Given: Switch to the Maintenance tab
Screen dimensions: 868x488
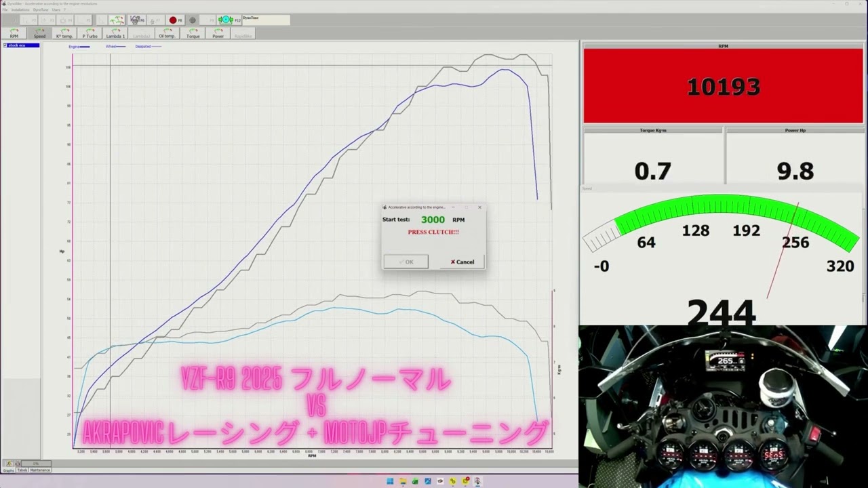Looking at the screenshot, I should click(40, 470).
